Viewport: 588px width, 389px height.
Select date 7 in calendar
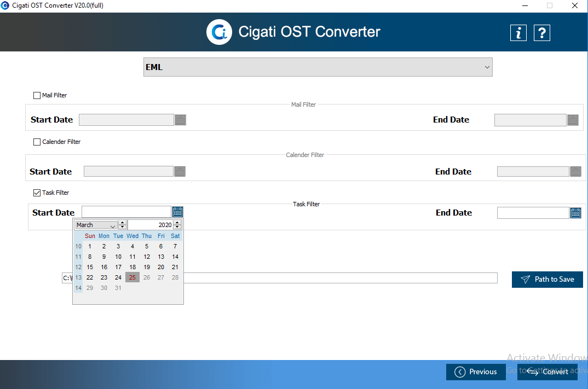click(x=175, y=246)
